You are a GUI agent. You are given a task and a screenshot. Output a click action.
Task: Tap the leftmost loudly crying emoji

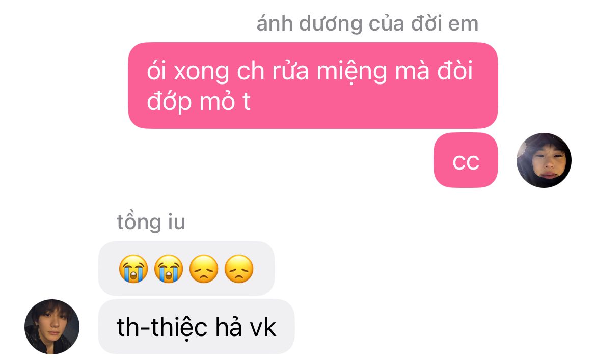[x=133, y=269]
